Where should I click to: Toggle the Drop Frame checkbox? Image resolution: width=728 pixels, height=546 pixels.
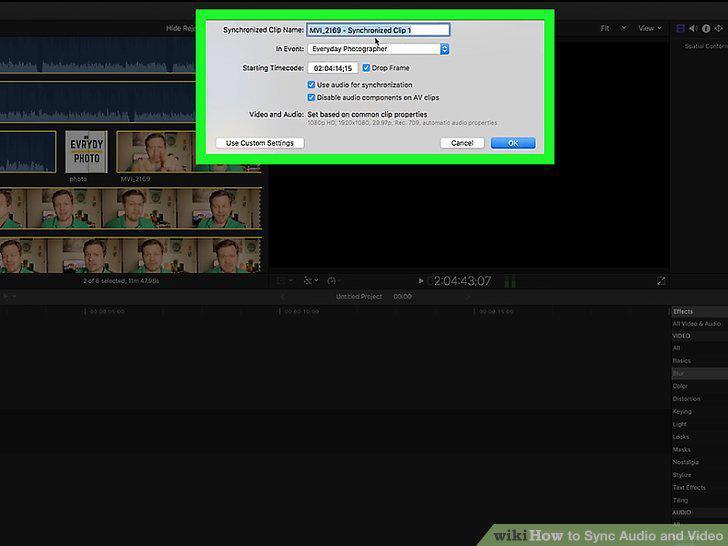click(366, 68)
